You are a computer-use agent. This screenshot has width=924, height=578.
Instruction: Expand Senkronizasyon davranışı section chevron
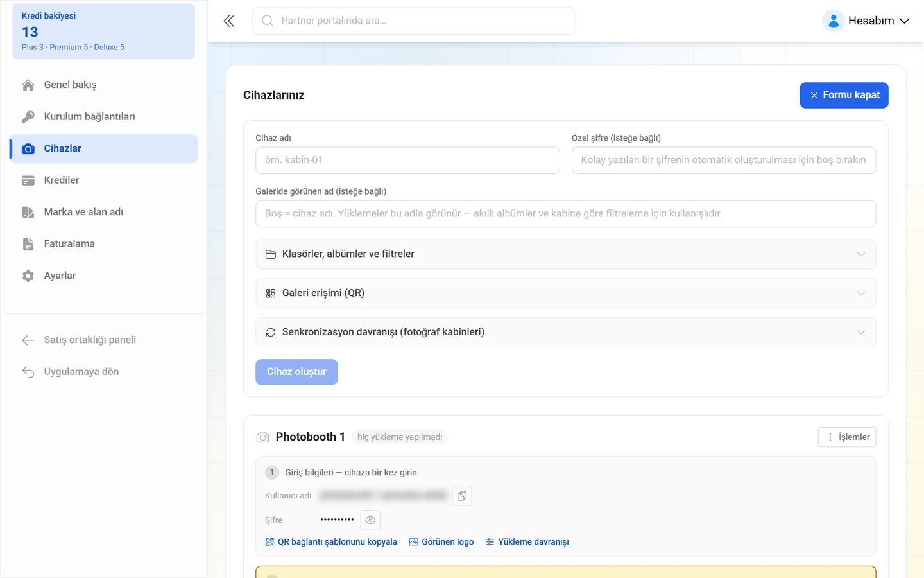click(x=861, y=333)
